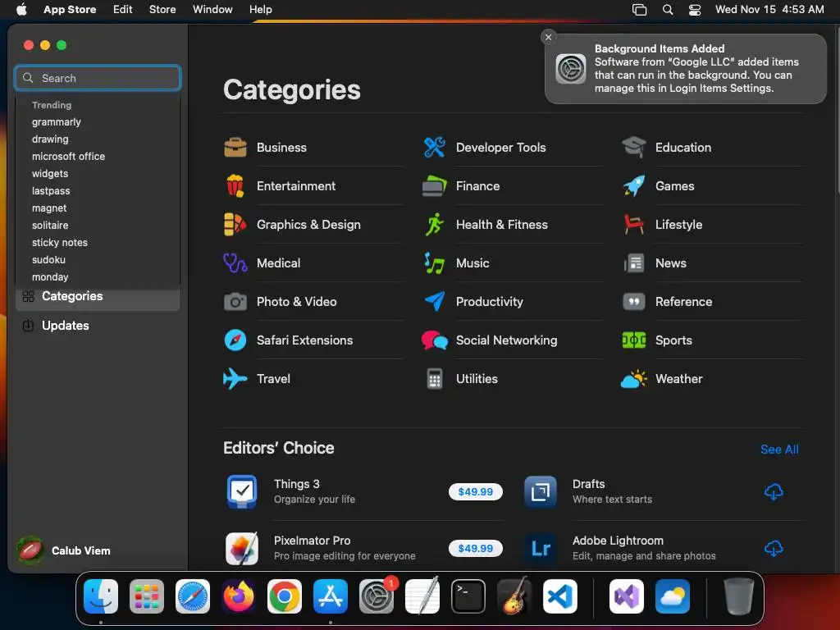Image resolution: width=840 pixels, height=630 pixels.
Task: Open the Business category briefcase icon
Action: point(235,148)
